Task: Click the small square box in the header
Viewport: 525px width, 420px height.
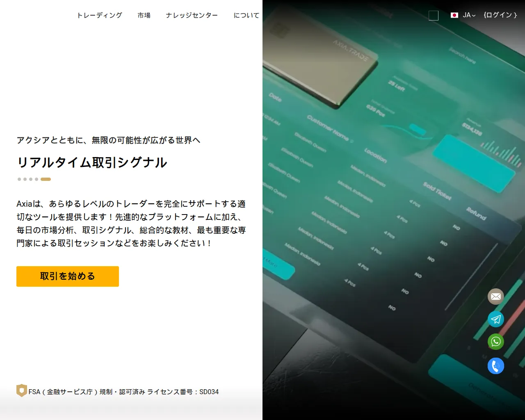Action: [x=434, y=16]
